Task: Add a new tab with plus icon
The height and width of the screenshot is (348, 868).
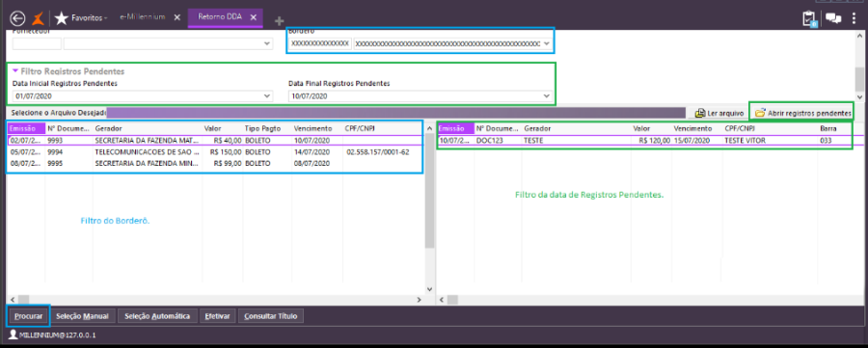Action: pos(280,20)
